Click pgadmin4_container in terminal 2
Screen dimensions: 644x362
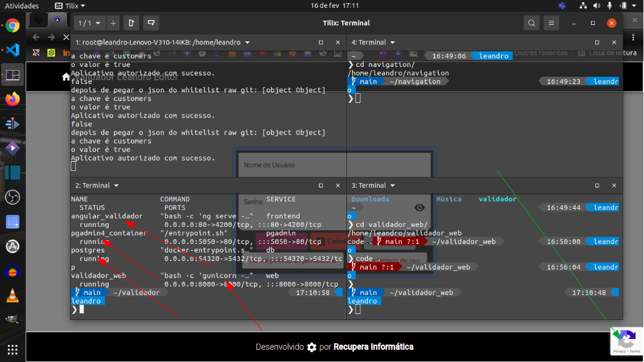coord(109,233)
